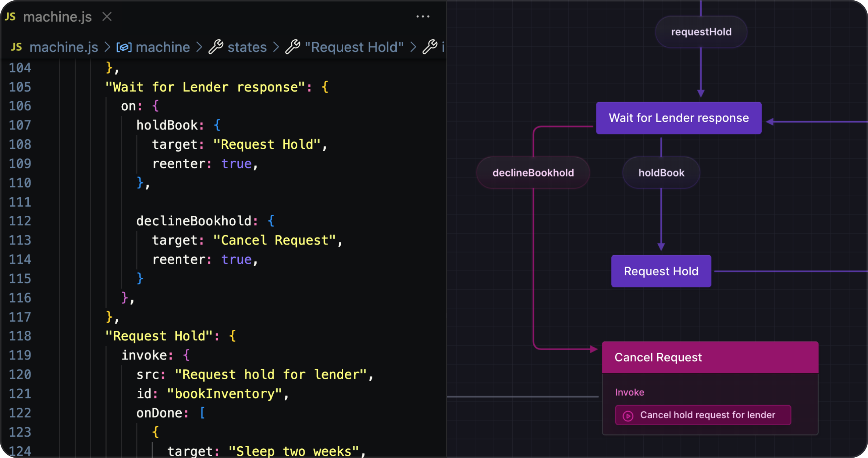Click the symbol icon beside machine in breadcrumbs
Image resolution: width=868 pixels, height=458 pixels.
click(x=124, y=47)
